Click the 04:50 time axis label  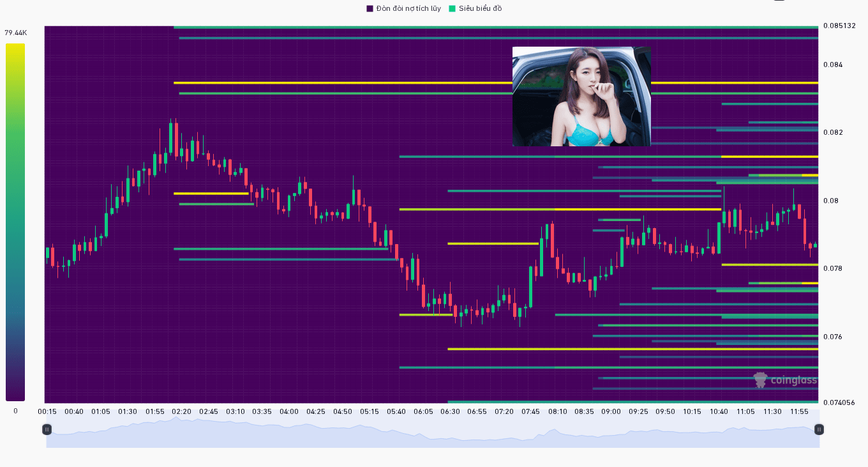point(343,411)
